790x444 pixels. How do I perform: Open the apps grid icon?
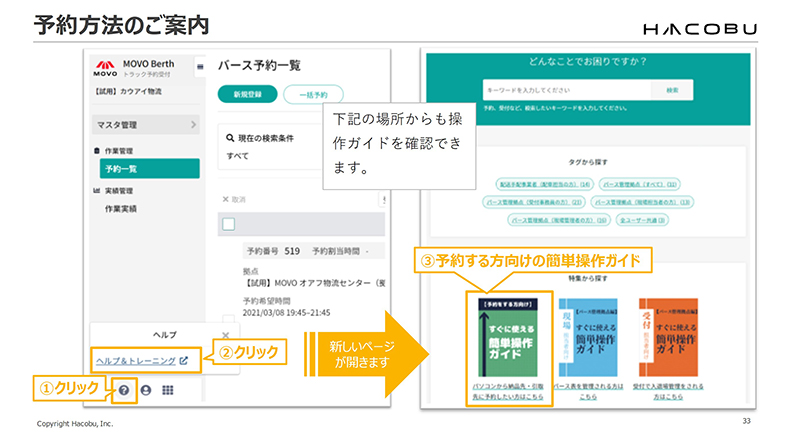point(169,390)
